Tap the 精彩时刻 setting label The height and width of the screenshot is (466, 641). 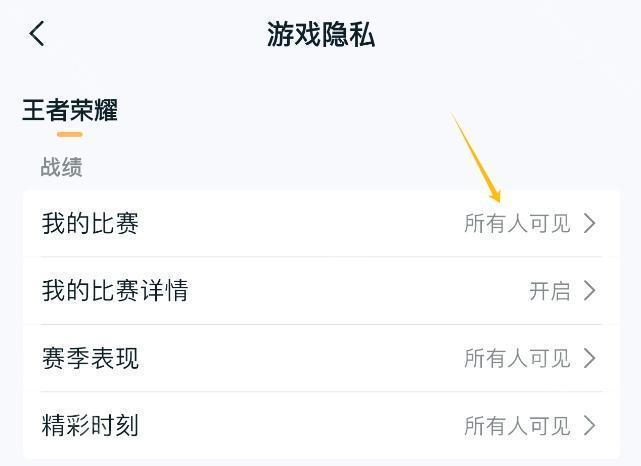tap(90, 426)
